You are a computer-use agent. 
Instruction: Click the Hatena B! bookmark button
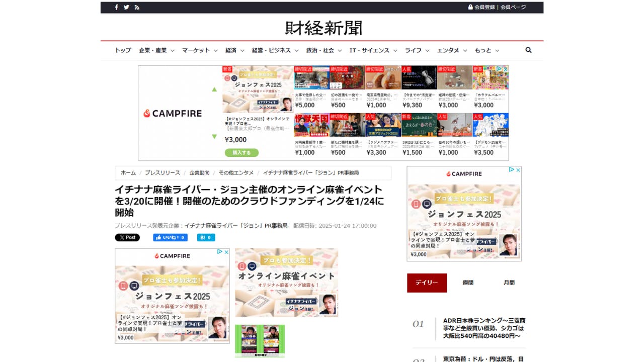206,237
